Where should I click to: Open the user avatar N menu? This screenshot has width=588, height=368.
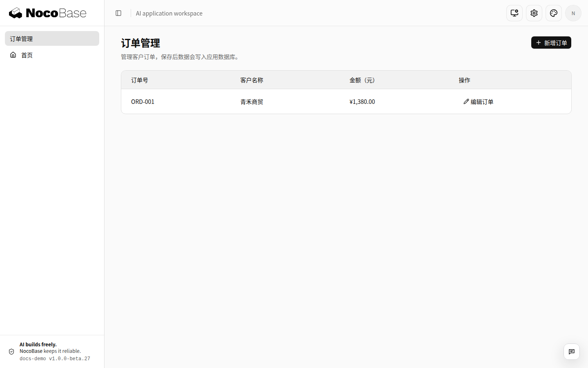coord(573,13)
